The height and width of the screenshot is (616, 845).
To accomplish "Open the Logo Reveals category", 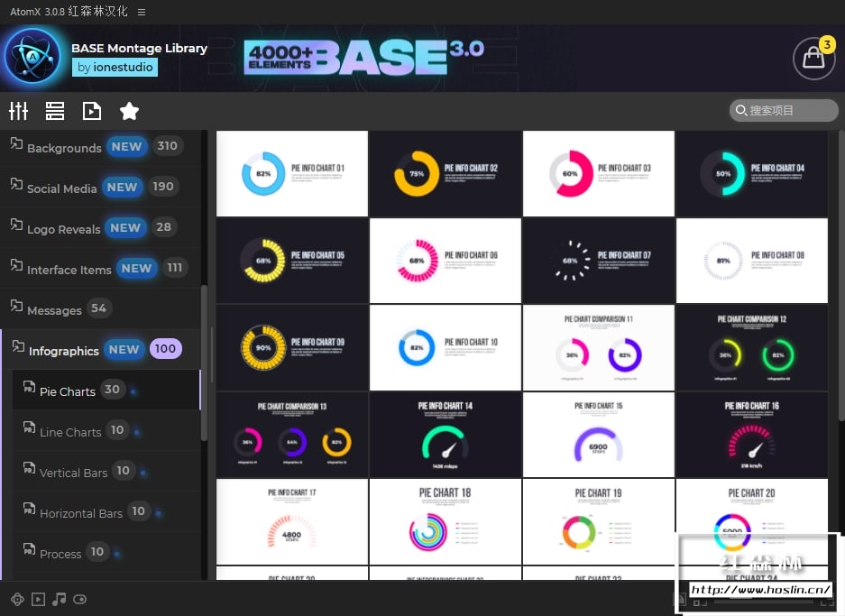I will click(x=100, y=227).
